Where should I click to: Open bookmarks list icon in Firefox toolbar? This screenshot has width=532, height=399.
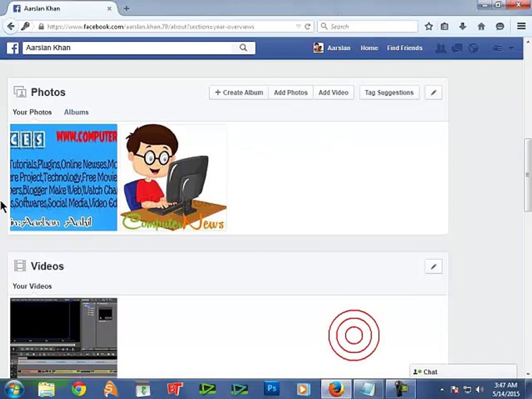click(444, 27)
